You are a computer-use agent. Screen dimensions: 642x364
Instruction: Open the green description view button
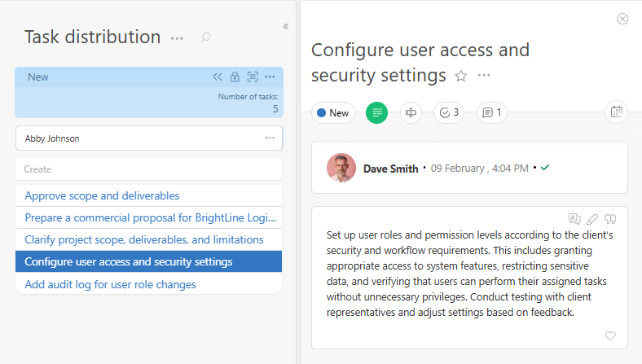click(x=376, y=113)
